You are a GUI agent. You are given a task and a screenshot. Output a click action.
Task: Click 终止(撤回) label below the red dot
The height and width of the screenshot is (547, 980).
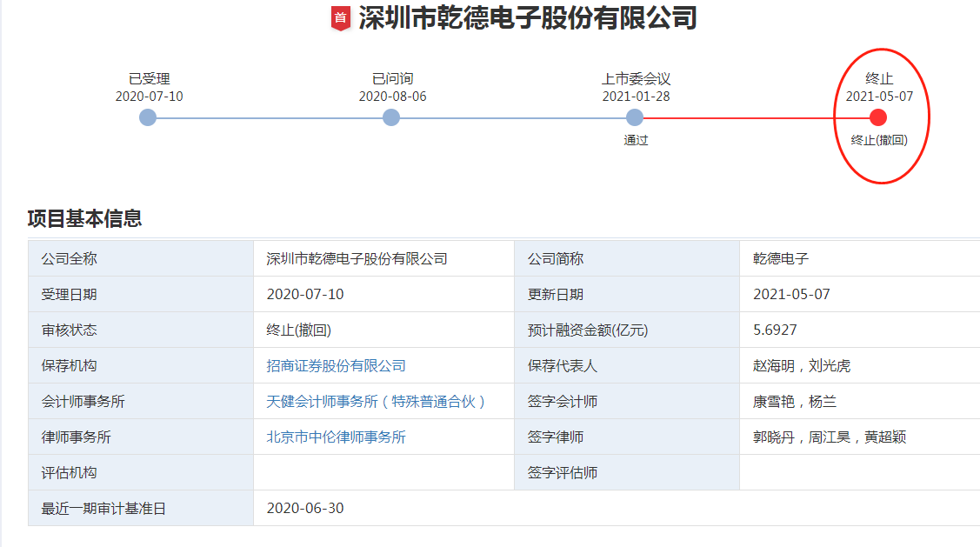coord(879,140)
